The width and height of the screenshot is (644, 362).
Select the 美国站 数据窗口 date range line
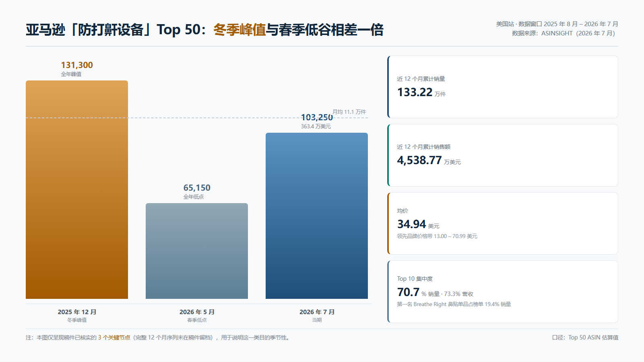(x=557, y=24)
